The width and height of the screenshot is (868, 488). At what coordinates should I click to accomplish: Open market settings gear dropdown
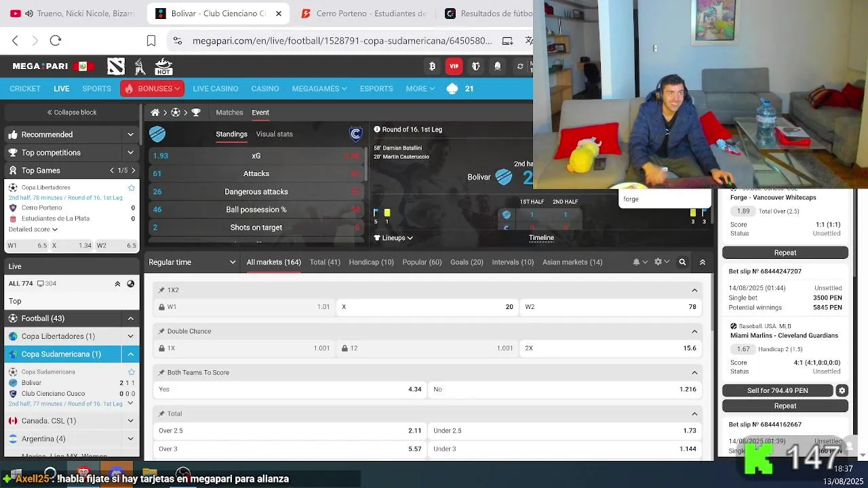(x=662, y=262)
